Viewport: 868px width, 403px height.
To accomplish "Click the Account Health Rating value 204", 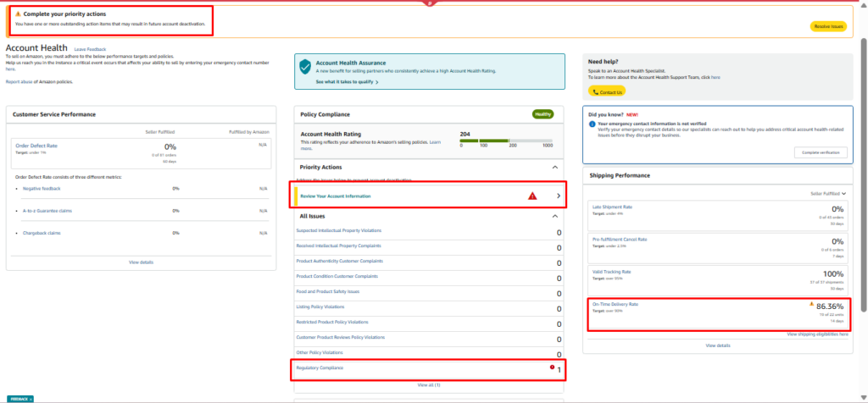I will pyautogui.click(x=465, y=134).
